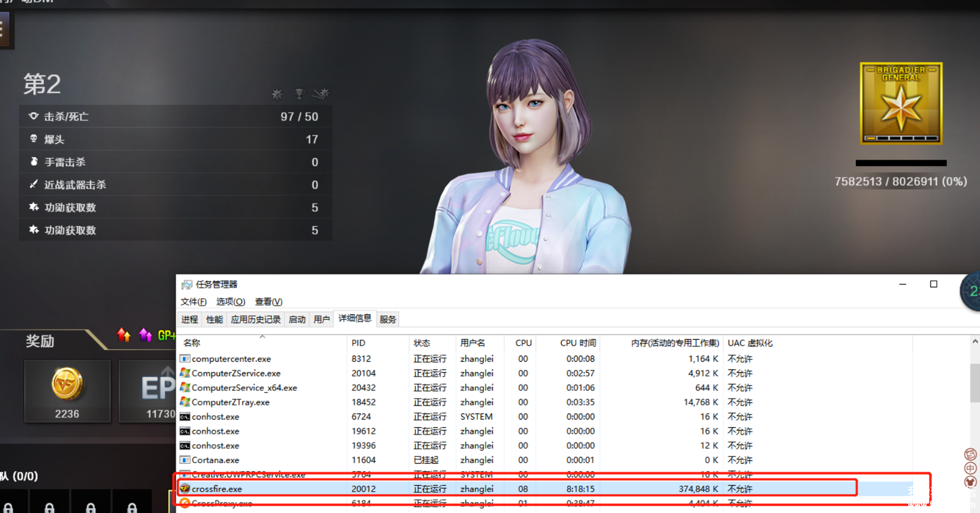
Task: Click the crossed-weapons burst icon above stats
Action: click(320, 94)
